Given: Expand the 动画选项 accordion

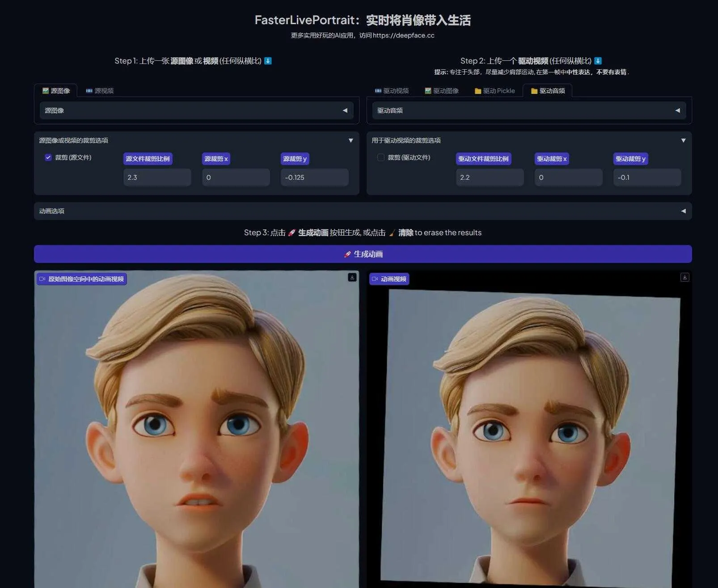Looking at the screenshot, I should [363, 211].
